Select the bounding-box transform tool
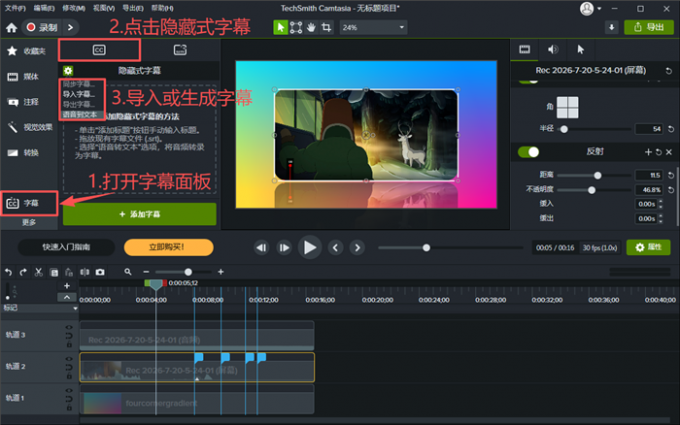The height and width of the screenshot is (425, 680). 296,27
